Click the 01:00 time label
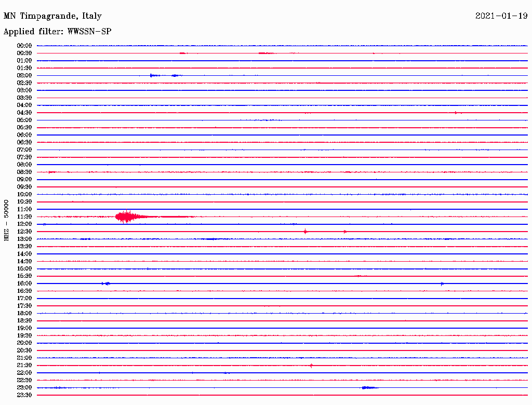Viewport: 532px width, 405px height. click(24, 60)
